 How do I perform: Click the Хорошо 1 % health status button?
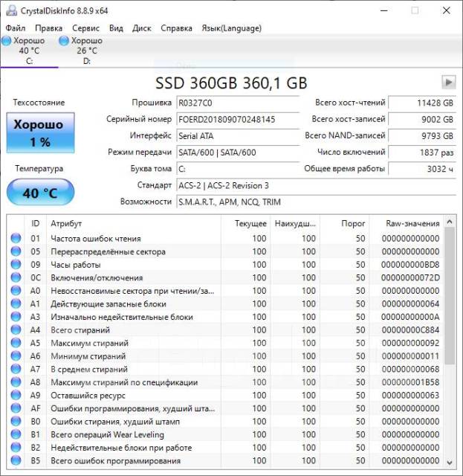tap(40, 132)
